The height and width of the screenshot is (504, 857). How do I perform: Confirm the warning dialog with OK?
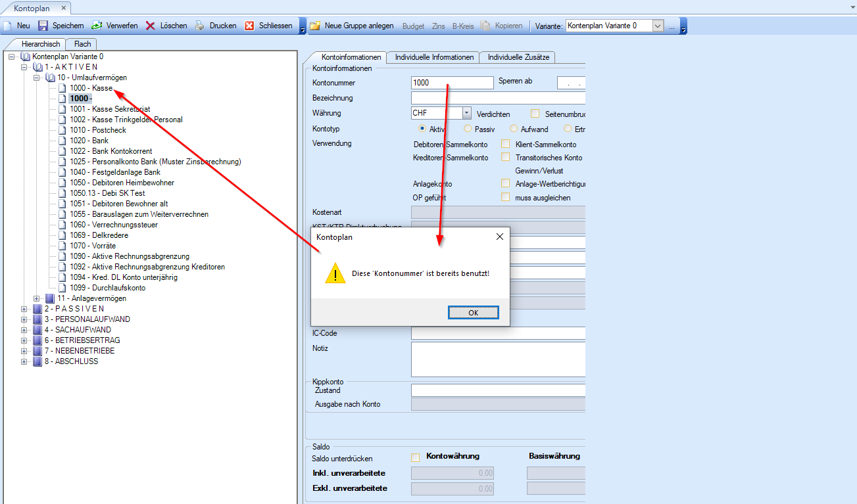474,312
